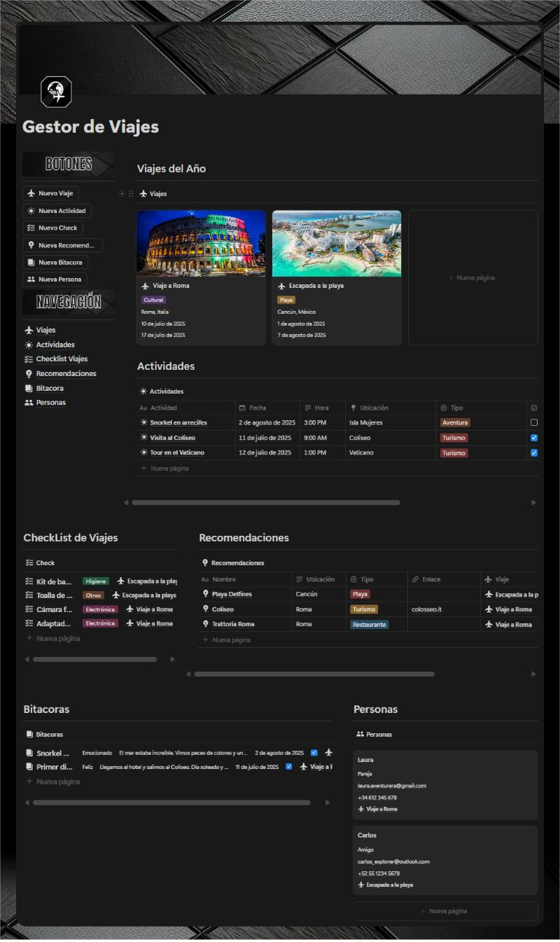Image resolution: width=560 pixels, height=942 pixels.
Task: Click left arrow of CheckList scrollbar
Action: coord(27,659)
